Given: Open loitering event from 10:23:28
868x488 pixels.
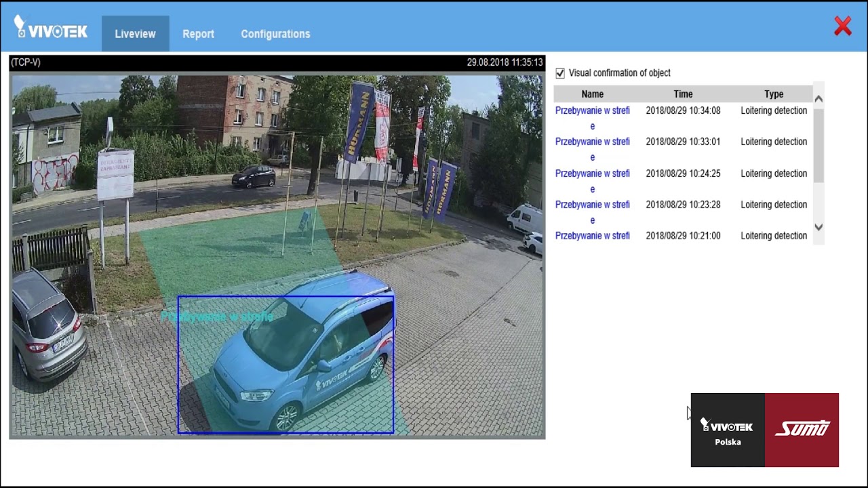Looking at the screenshot, I should pos(592,205).
